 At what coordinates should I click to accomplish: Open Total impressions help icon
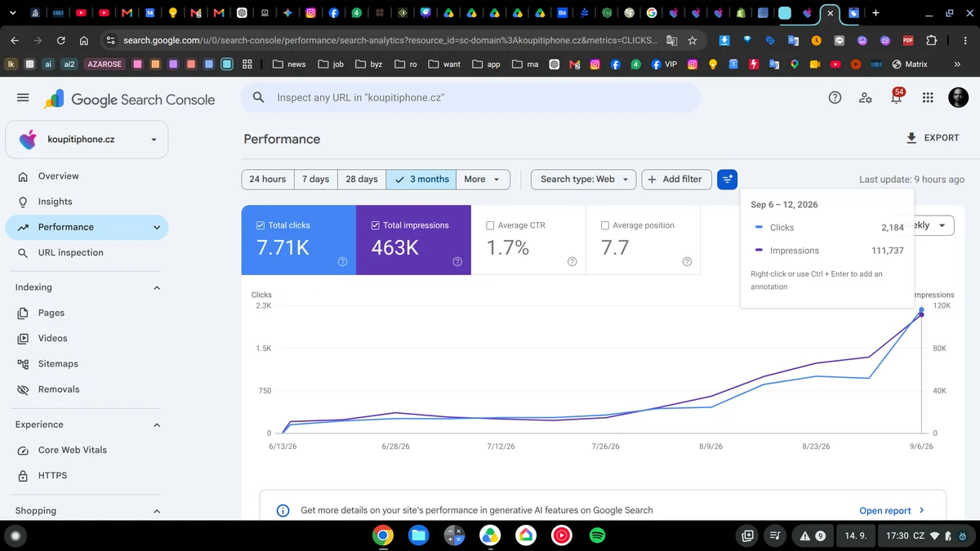pyautogui.click(x=457, y=262)
